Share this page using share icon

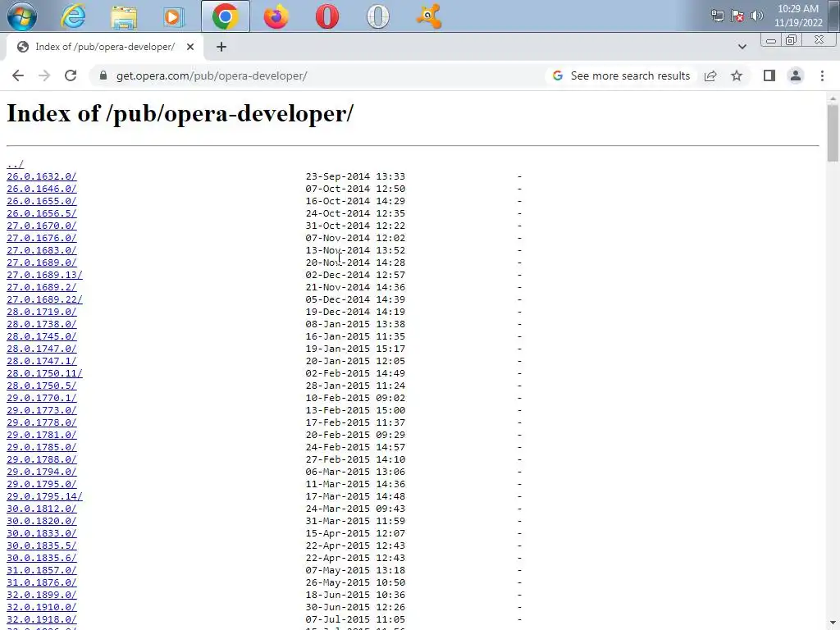pyautogui.click(x=710, y=75)
